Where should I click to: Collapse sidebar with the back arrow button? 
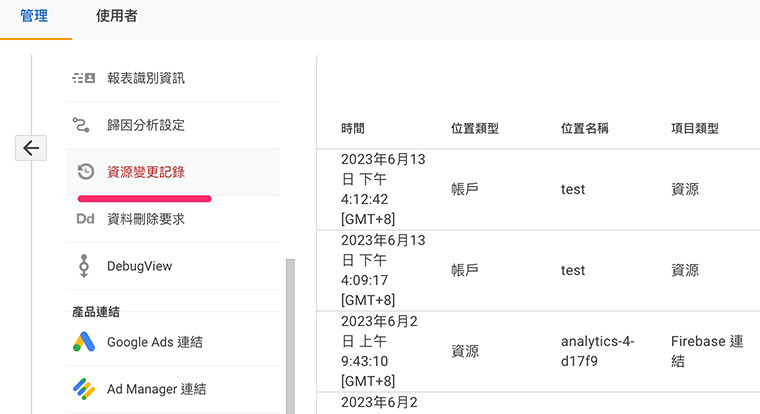(x=31, y=148)
